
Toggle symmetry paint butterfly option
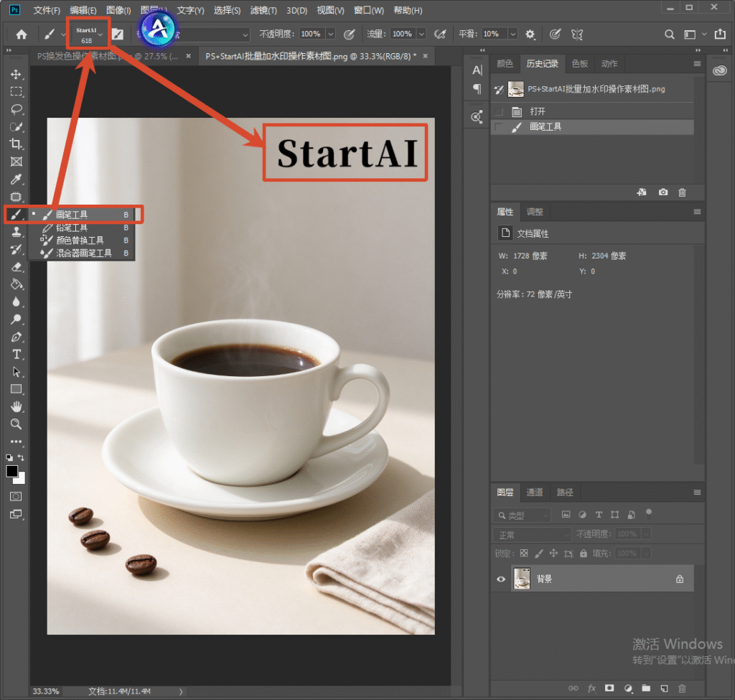[577, 34]
